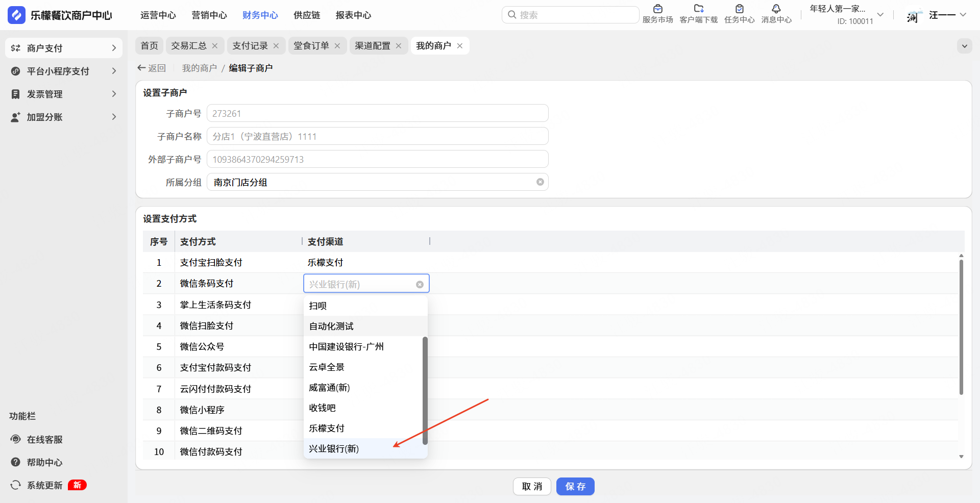The height and width of the screenshot is (503, 980).
Task: Click the payment table vertical scrollbar
Action: tap(961, 326)
